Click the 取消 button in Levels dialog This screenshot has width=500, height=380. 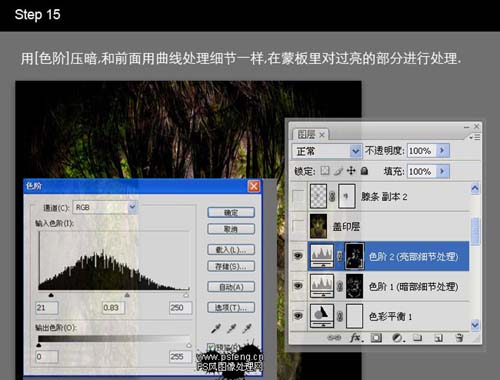[231, 229]
